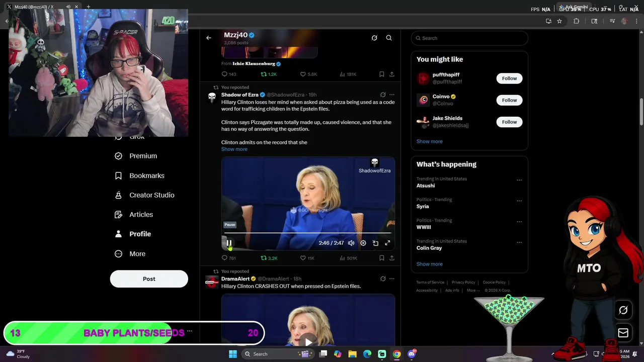Image resolution: width=644 pixels, height=362 pixels.
Task: Enable picture-in-picture on the video
Action: click(x=375, y=243)
